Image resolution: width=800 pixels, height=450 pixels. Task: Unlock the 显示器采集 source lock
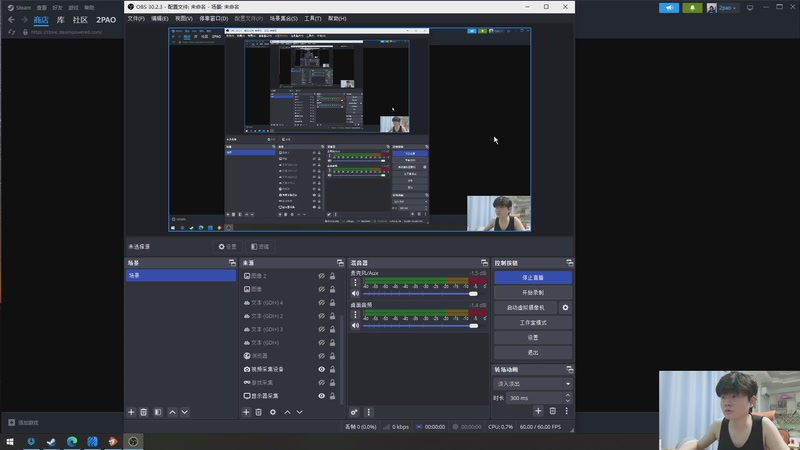(x=333, y=395)
